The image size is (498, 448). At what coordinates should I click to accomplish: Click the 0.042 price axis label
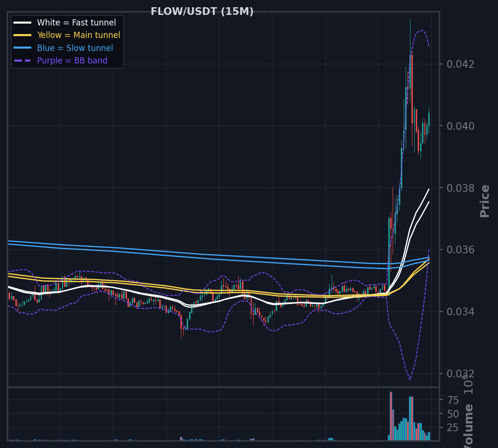460,64
